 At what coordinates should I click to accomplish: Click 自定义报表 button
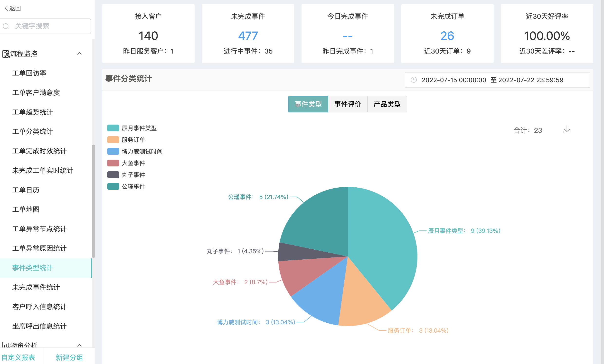click(x=18, y=357)
